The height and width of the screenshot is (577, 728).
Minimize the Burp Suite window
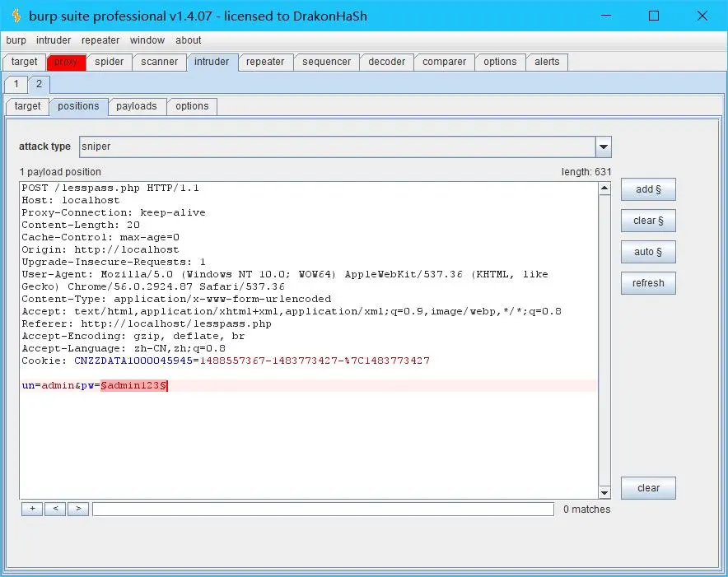click(x=606, y=16)
